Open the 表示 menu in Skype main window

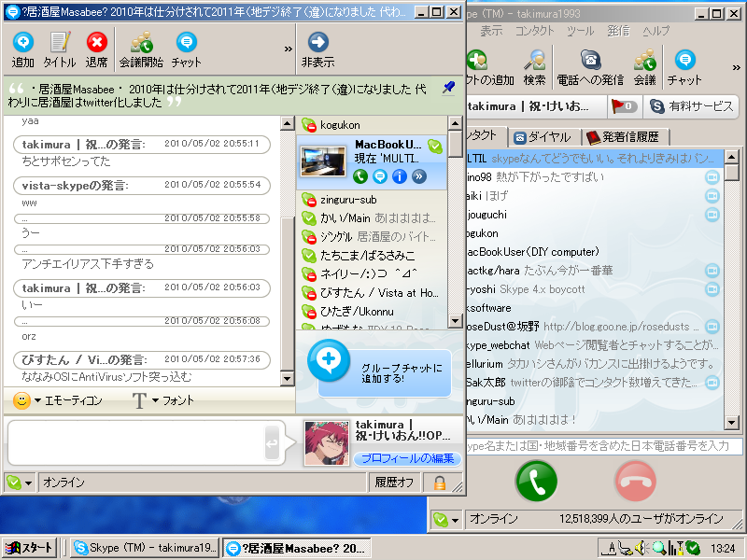click(491, 31)
